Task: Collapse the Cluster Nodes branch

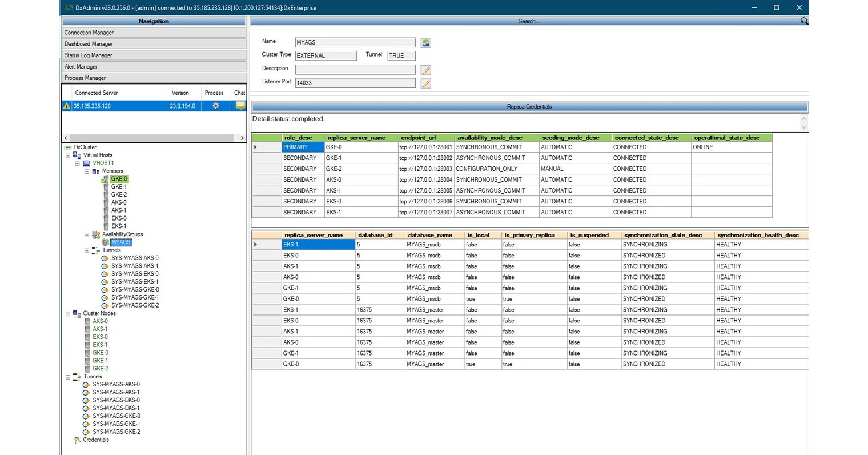Action: click(67, 313)
